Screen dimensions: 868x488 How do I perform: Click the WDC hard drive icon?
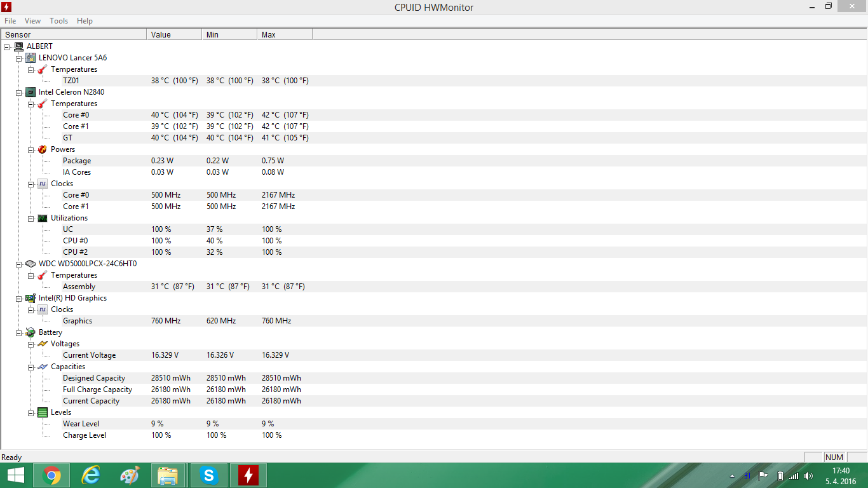(x=31, y=264)
